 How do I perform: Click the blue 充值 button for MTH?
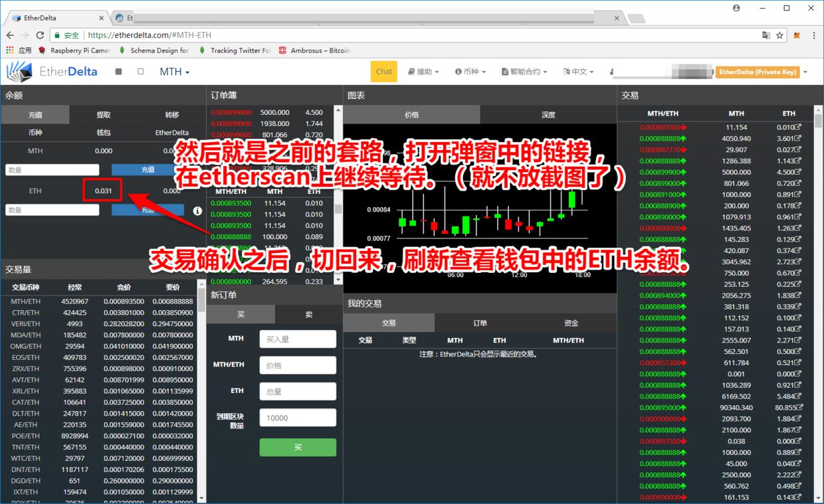(x=148, y=170)
